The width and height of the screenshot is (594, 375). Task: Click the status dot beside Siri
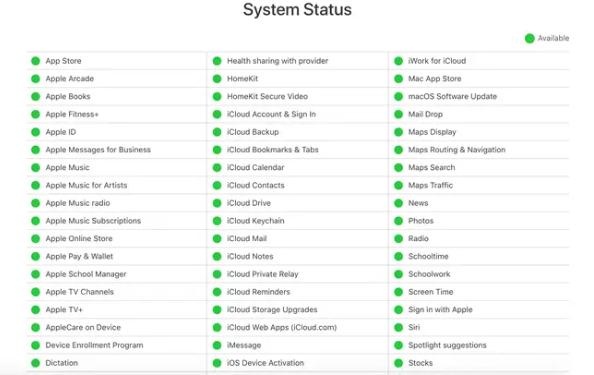399,327
